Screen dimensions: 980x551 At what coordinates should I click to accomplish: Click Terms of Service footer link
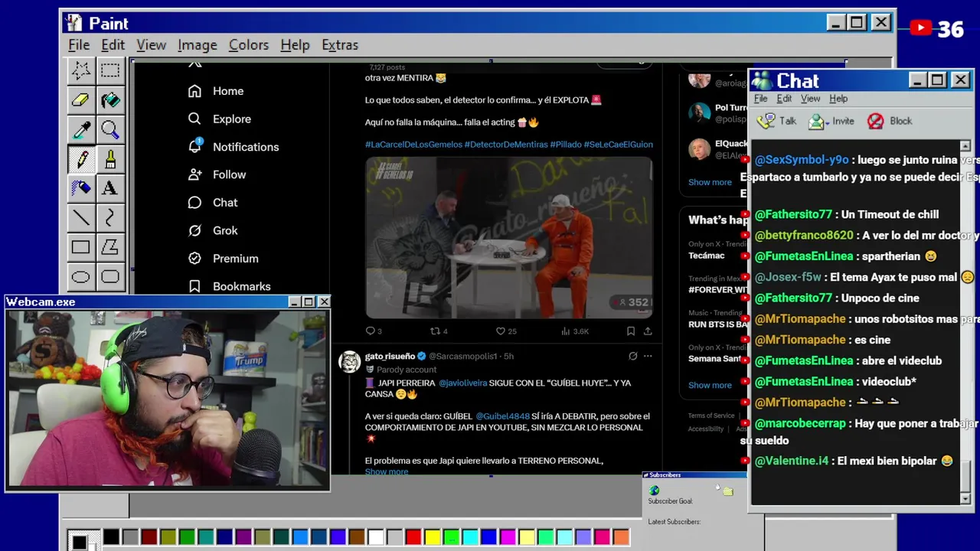[711, 416]
